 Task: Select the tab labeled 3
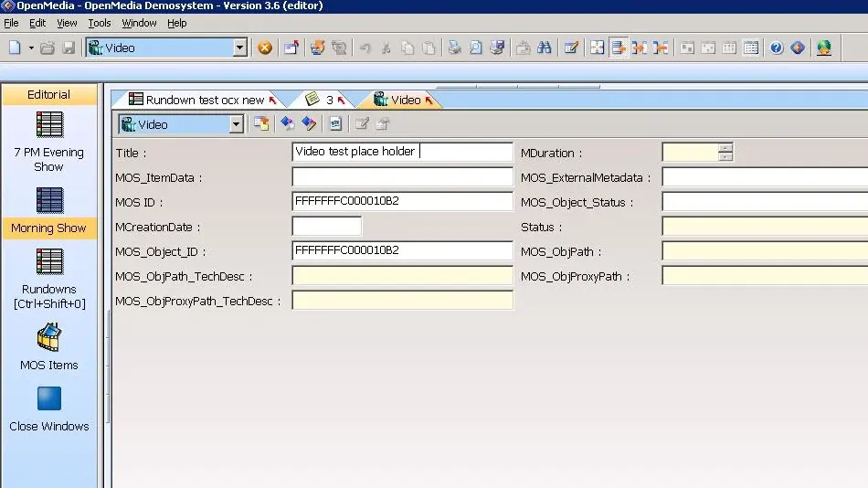click(x=326, y=100)
